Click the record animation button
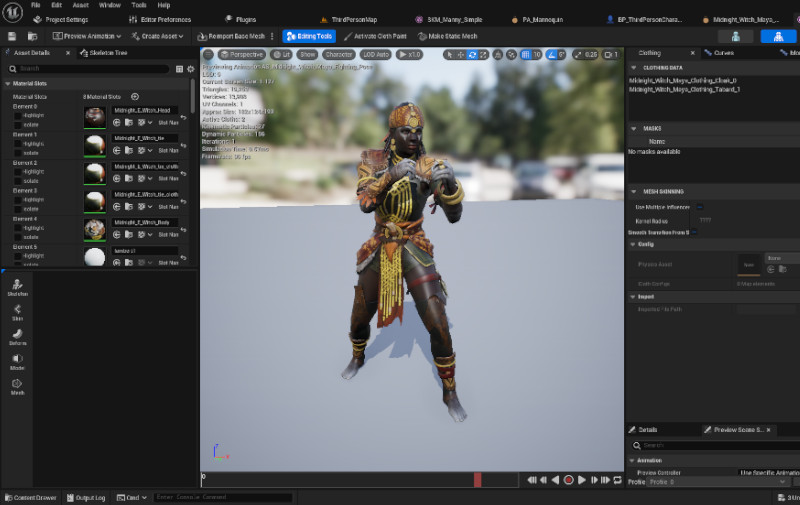This screenshot has height=505, width=800. click(x=568, y=480)
